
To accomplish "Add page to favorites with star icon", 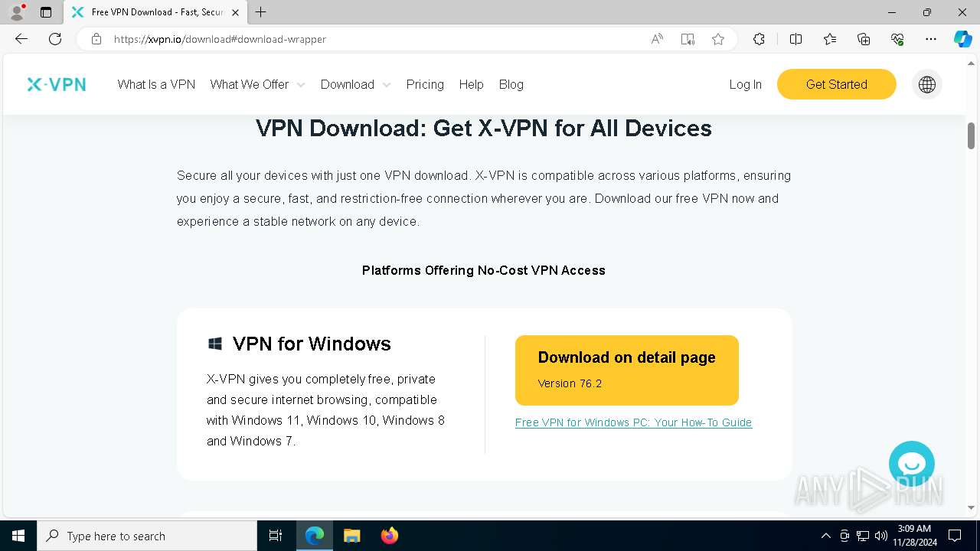I will coord(717,39).
